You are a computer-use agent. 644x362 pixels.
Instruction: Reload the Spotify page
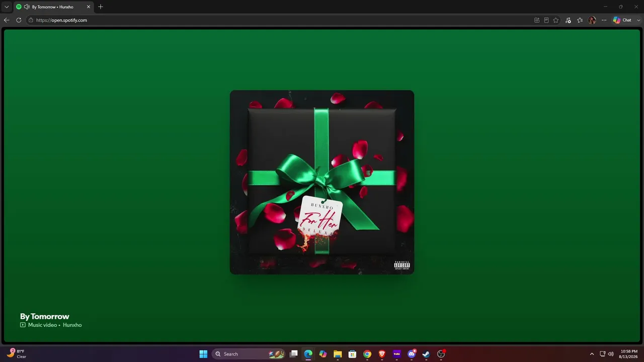point(19,20)
